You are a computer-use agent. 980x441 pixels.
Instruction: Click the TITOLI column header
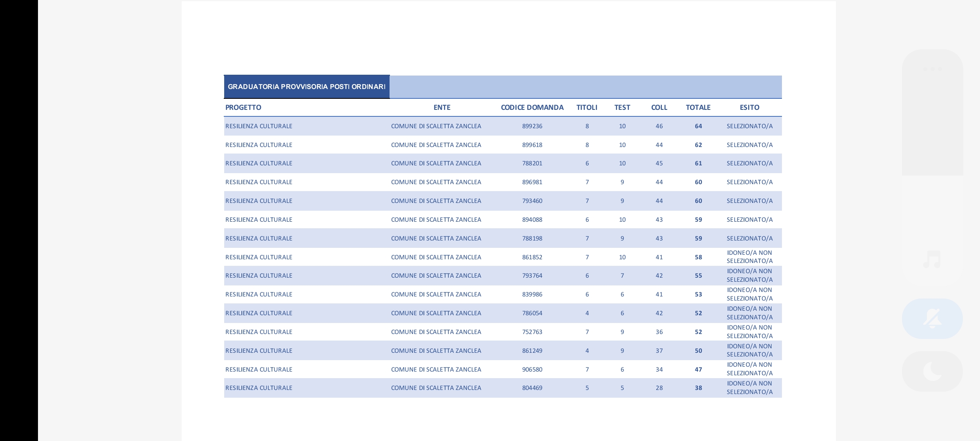tap(587, 107)
